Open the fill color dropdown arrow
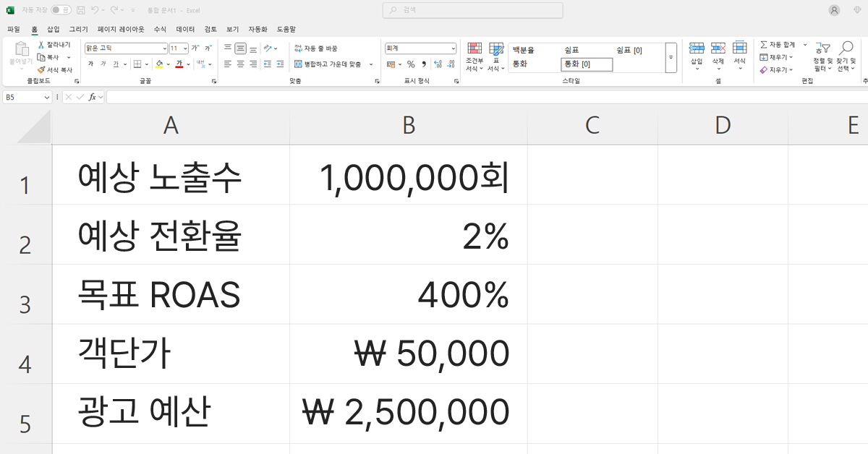868x454 pixels. (169, 64)
